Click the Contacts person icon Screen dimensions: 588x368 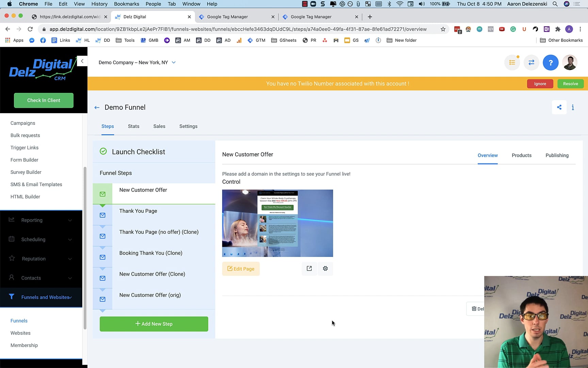coord(12,278)
